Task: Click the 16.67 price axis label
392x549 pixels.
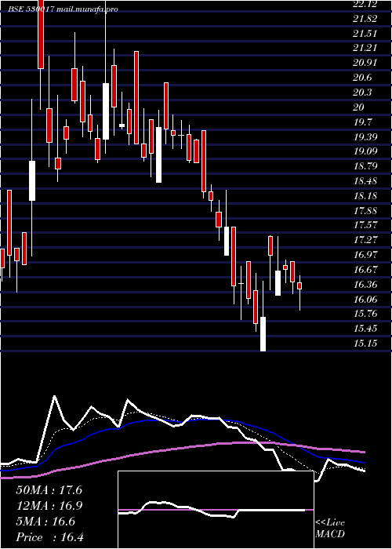Action: tap(365, 269)
